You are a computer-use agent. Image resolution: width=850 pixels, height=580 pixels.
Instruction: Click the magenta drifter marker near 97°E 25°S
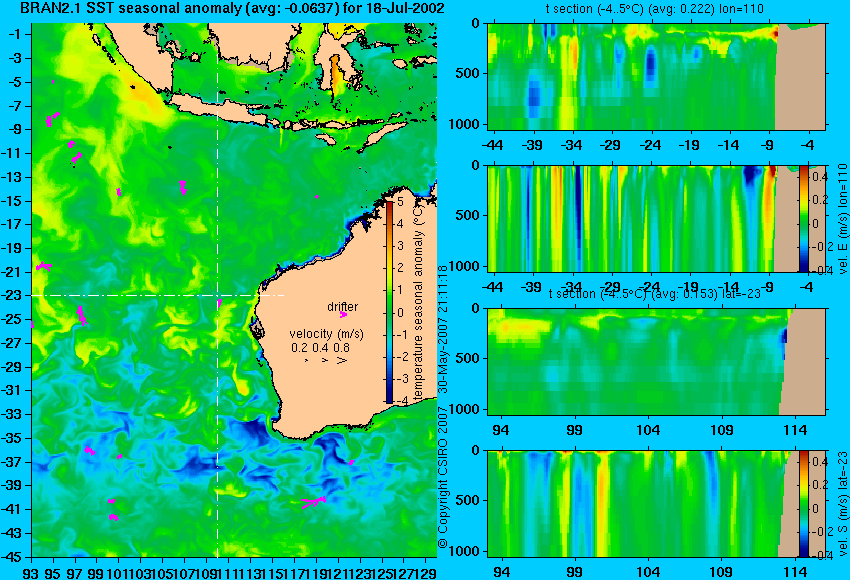(x=81, y=315)
